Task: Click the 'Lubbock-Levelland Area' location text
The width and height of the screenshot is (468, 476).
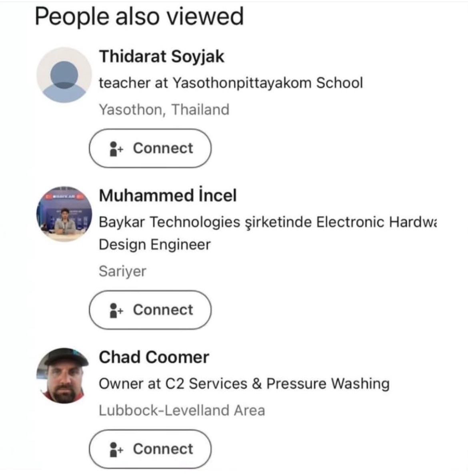Action: [x=182, y=411]
